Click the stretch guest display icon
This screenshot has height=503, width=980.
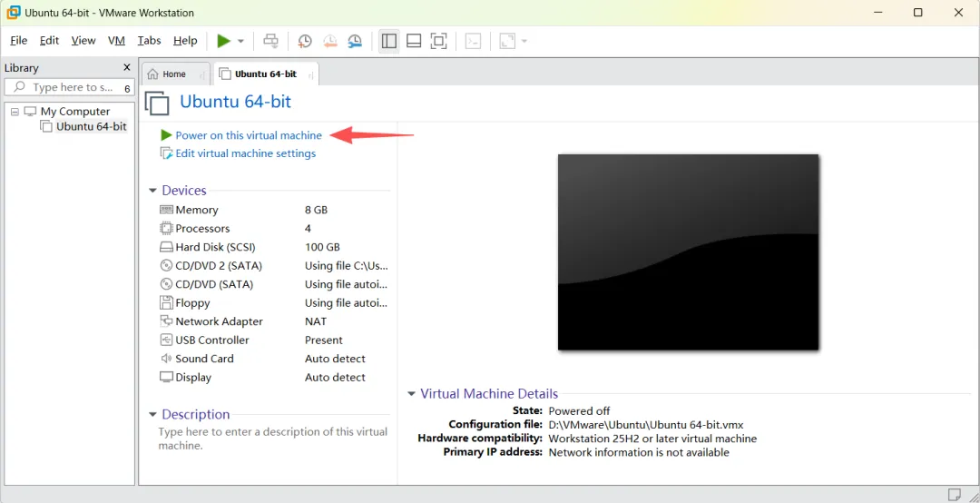point(507,41)
